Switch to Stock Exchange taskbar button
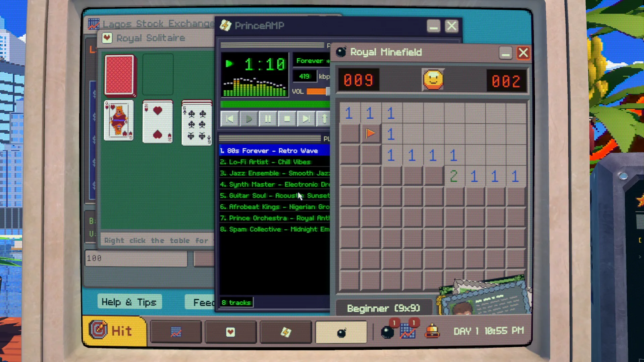The height and width of the screenshot is (362, 644). coord(176,332)
